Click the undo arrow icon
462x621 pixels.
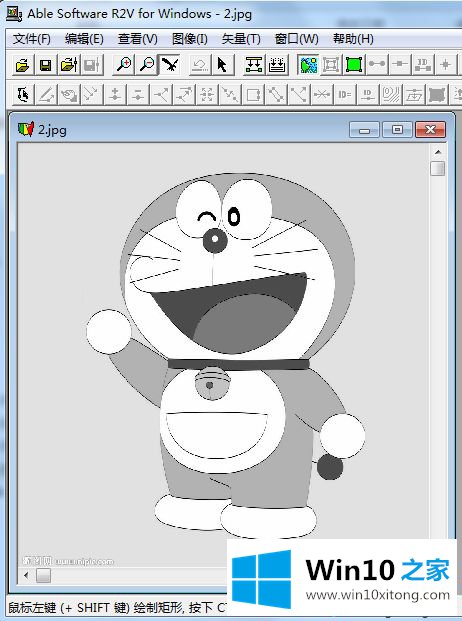[x=200, y=65]
